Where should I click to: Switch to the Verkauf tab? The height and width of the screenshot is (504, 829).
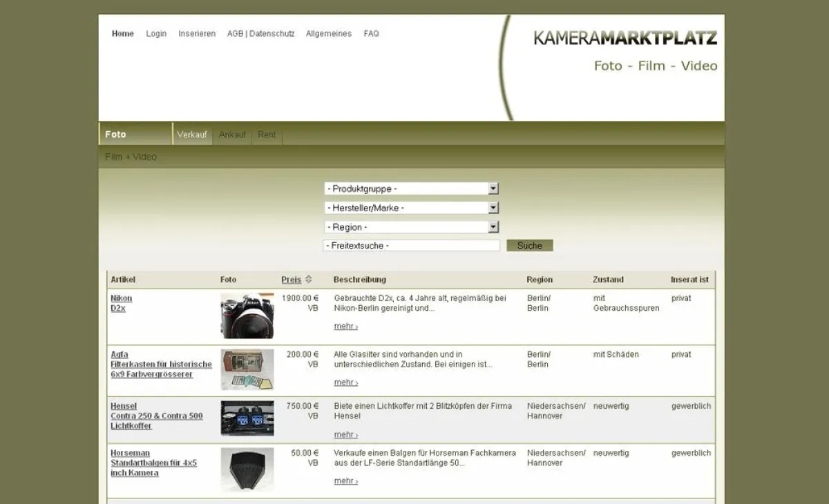tap(192, 134)
